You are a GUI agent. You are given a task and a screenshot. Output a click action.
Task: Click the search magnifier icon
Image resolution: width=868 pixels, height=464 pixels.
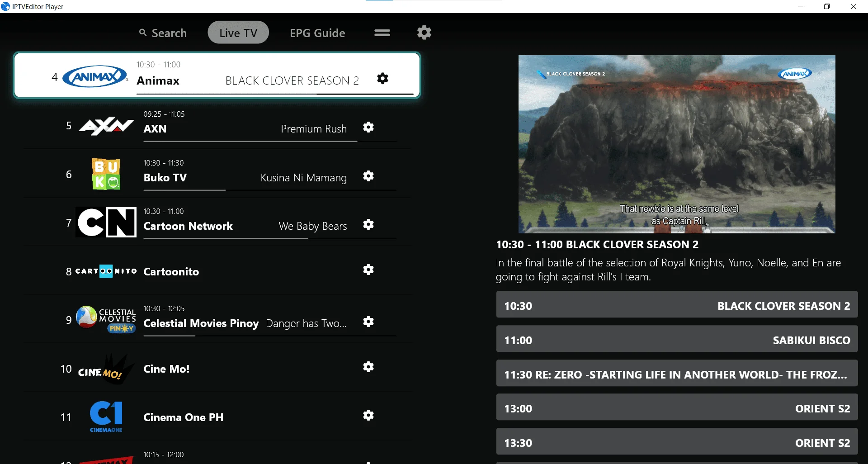click(x=143, y=33)
